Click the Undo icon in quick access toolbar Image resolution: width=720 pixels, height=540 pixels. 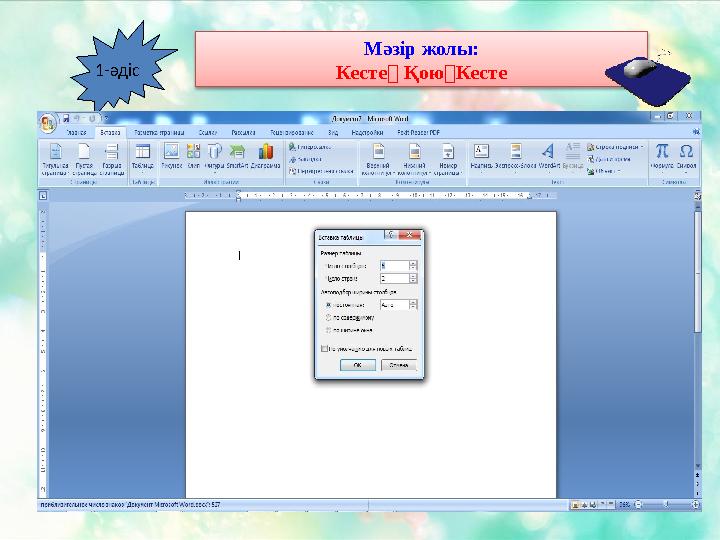pyautogui.click(x=77, y=118)
